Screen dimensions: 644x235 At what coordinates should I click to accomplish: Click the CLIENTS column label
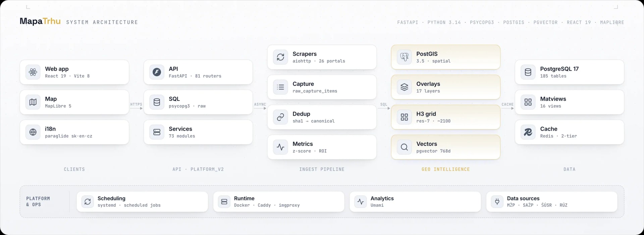coord(74,169)
